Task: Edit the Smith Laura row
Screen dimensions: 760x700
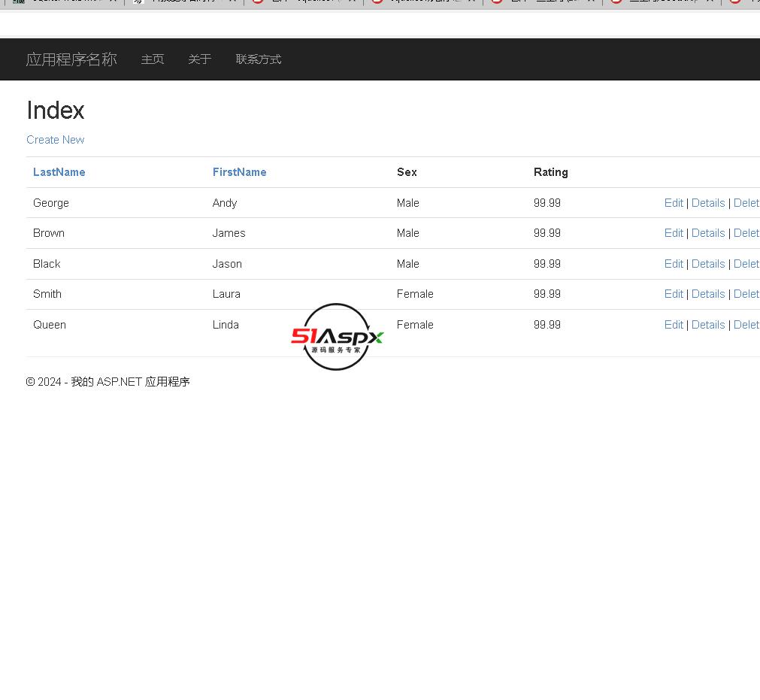Action: point(674,294)
